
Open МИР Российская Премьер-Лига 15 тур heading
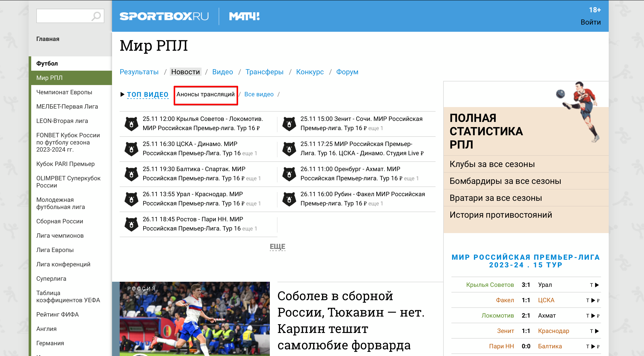[526, 261]
